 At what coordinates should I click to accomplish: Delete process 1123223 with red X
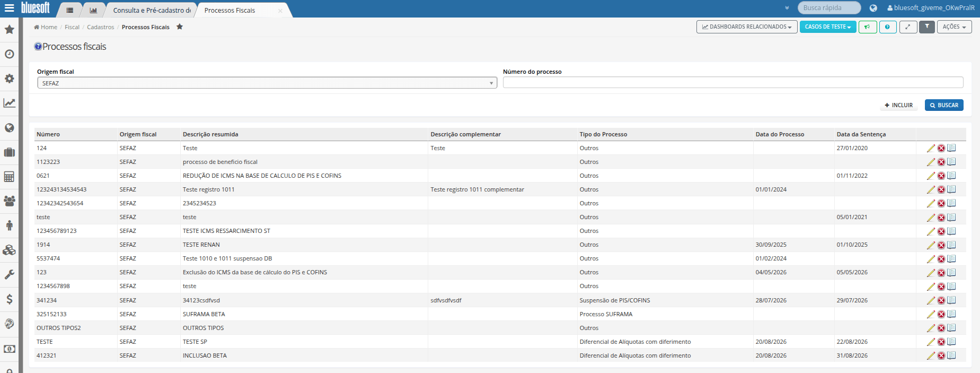[x=941, y=162]
